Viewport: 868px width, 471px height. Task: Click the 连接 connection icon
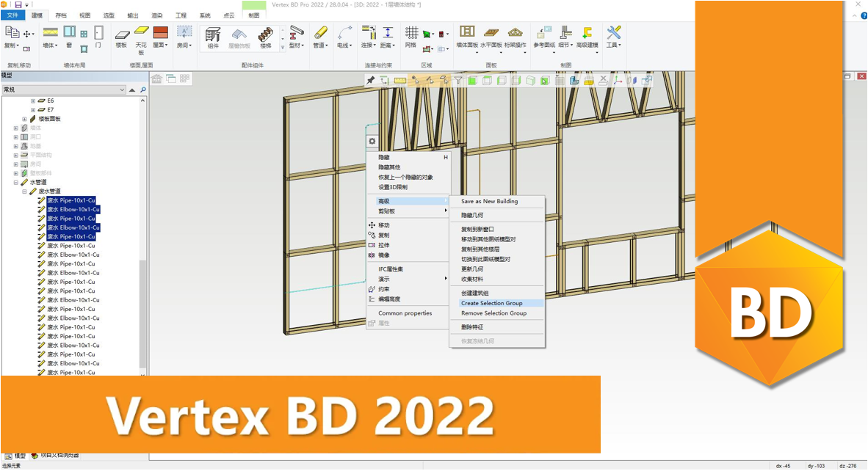point(368,32)
